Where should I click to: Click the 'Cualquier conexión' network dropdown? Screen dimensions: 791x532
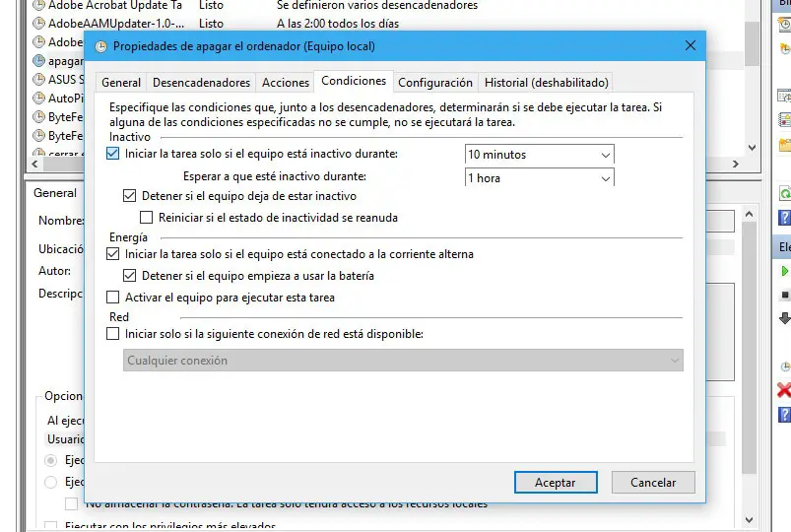click(403, 361)
